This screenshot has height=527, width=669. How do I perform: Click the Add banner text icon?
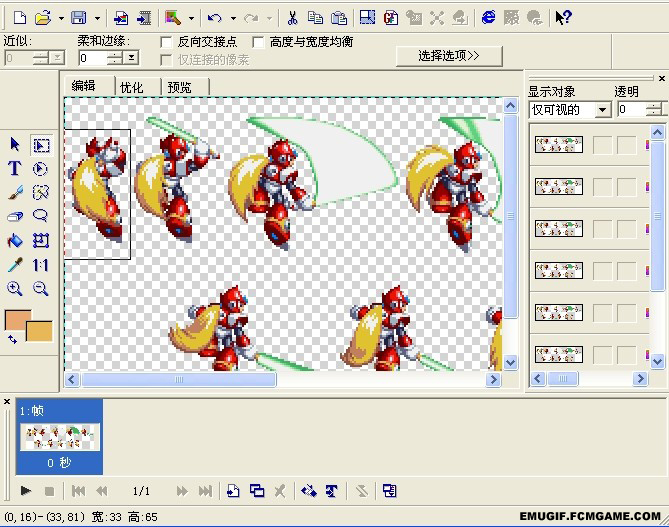tap(332, 491)
